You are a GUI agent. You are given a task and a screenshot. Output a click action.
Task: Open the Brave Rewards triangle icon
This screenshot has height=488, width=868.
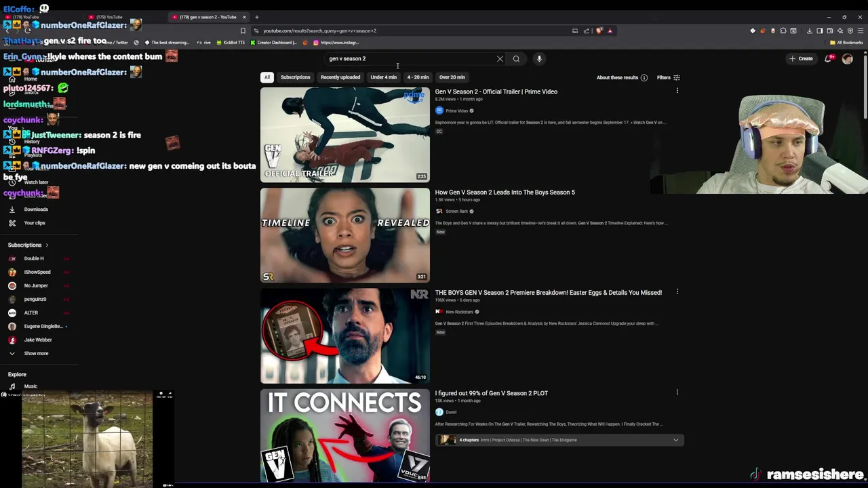click(x=610, y=30)
